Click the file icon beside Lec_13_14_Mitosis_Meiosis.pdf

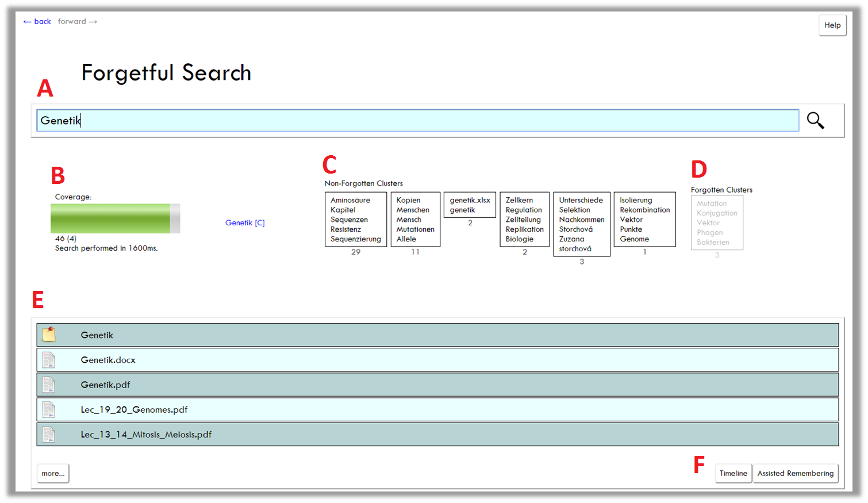[49, 434]
